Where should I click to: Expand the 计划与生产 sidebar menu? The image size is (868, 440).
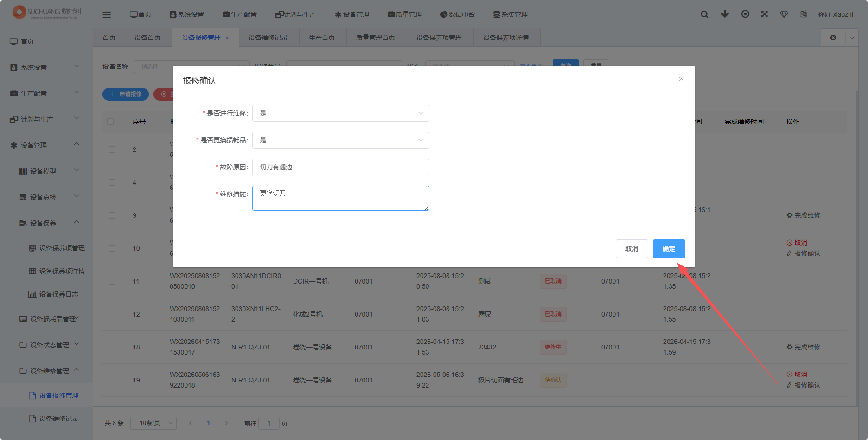[x=46, y=119]
